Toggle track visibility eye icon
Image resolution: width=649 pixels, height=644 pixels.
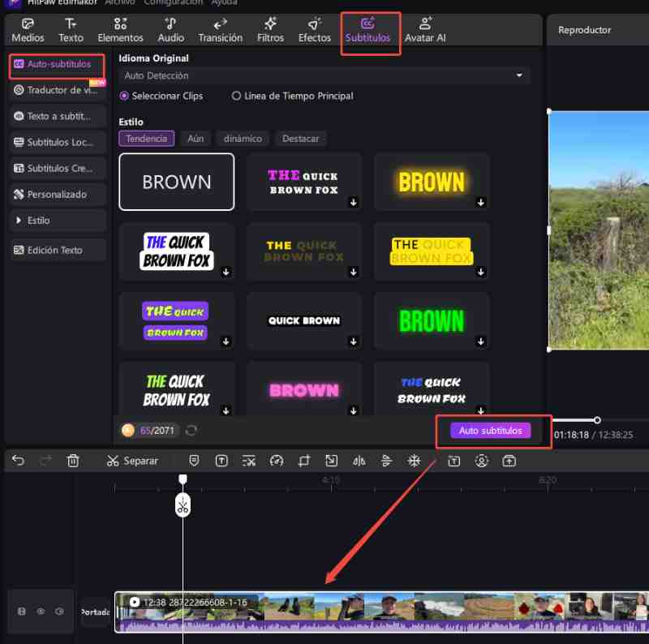[41, 612]
